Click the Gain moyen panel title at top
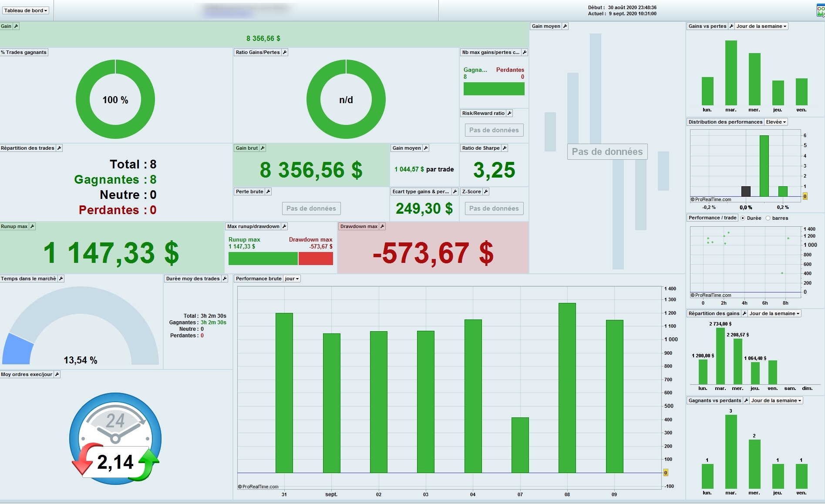 coord(546,26)
